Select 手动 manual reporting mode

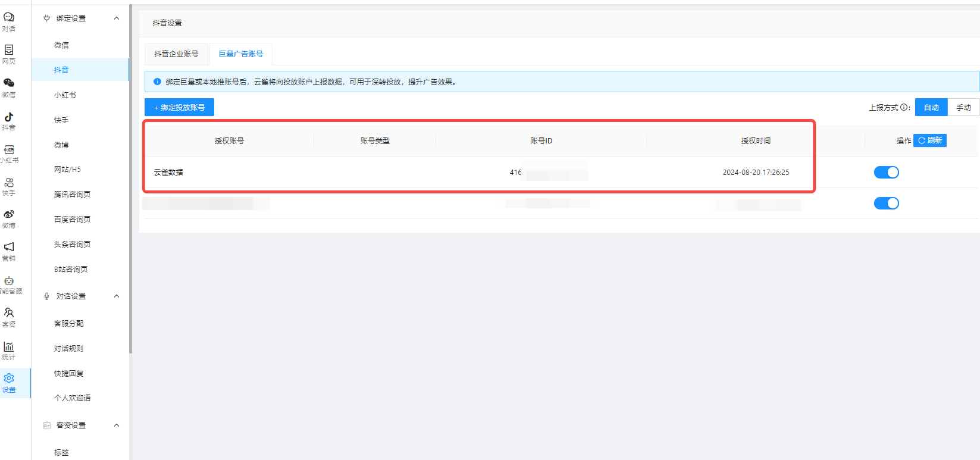[963, 108]
